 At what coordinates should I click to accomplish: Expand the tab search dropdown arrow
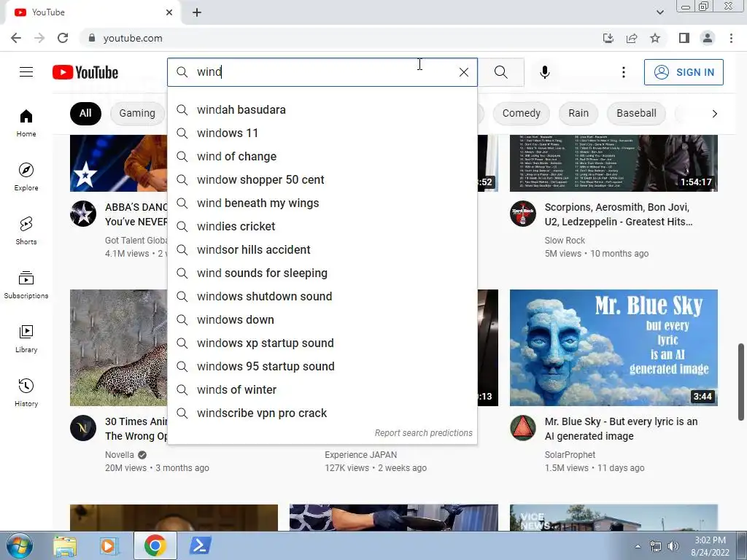[x=659, y=12]
